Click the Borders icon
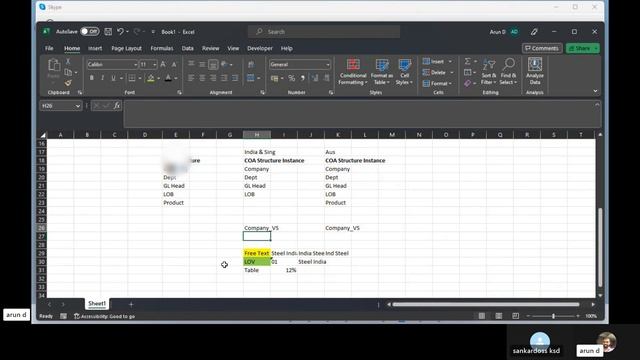 coord(132,78)
